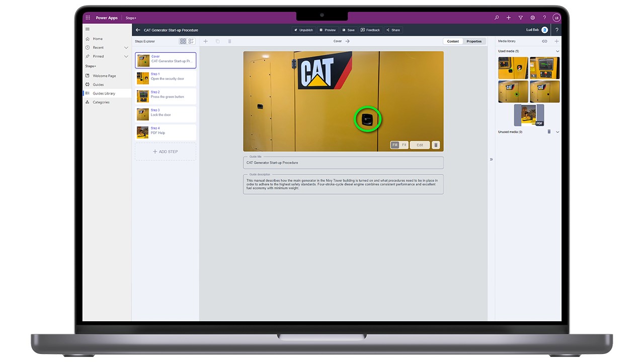Click the search magnifier in the purple header
Screen dimensions: 644x362
pos(497,18)
